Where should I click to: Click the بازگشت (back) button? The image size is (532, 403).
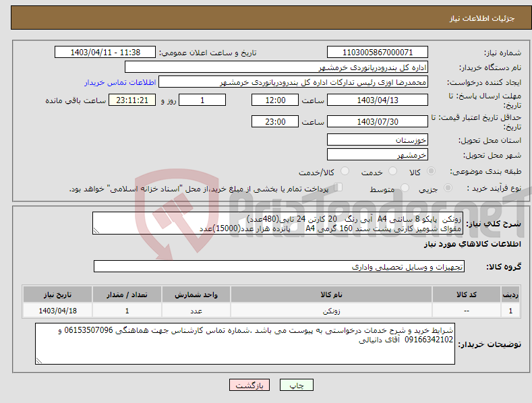249,385
